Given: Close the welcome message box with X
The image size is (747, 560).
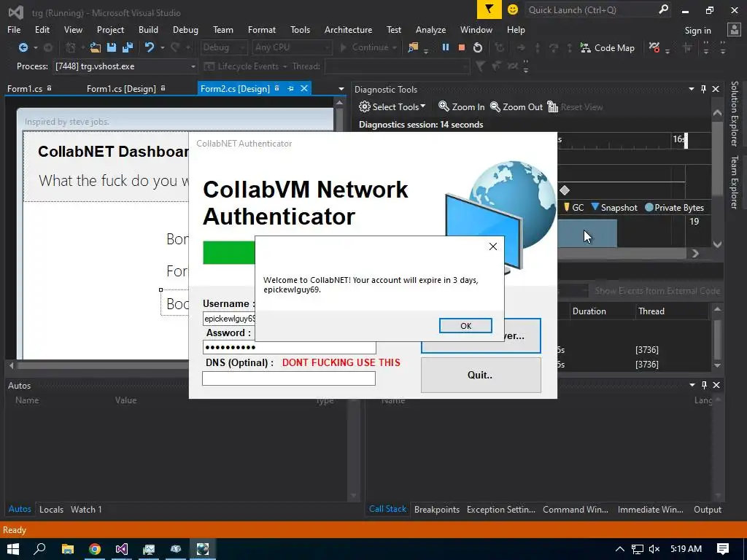Looking at the screenshot, I should [x=493, y=246].
